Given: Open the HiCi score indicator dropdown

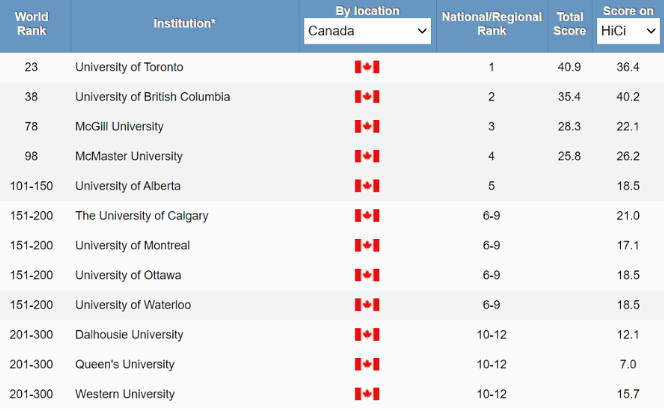Looking at the screenshot, I should [x=628, y=31].
